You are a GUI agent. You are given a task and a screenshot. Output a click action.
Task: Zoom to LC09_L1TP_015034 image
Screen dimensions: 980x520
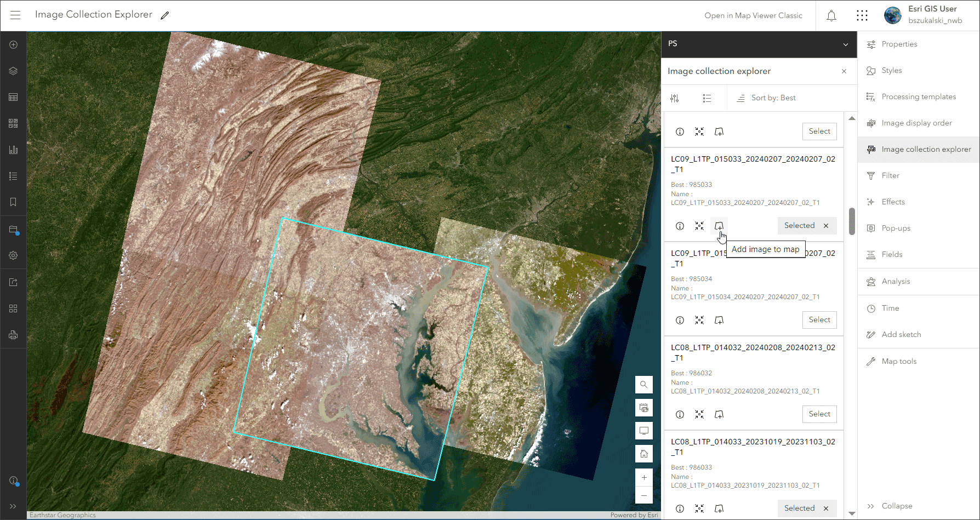click(699, 320)
